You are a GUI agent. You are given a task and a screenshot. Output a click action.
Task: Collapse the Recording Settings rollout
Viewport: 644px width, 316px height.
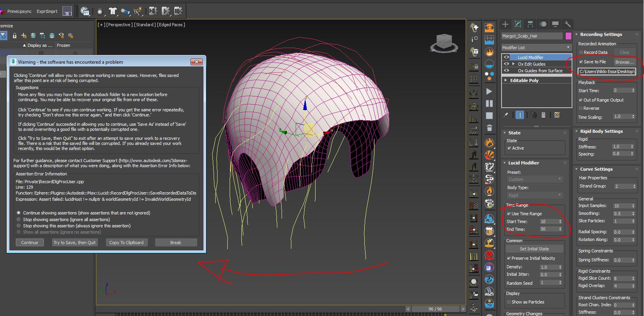(576, 34)
